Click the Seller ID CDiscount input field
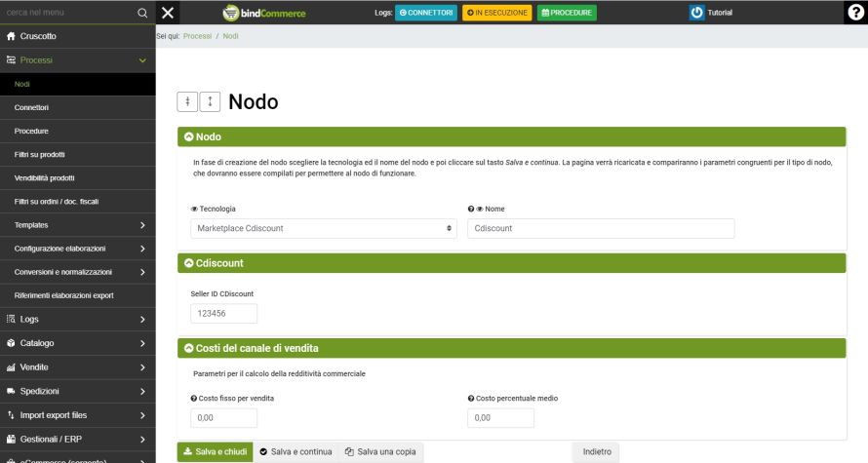The image size is (868, 463). point(223,313)
